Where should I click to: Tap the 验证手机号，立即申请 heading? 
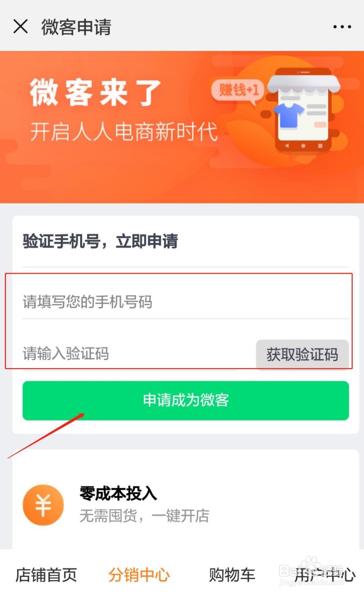(100, 241)
